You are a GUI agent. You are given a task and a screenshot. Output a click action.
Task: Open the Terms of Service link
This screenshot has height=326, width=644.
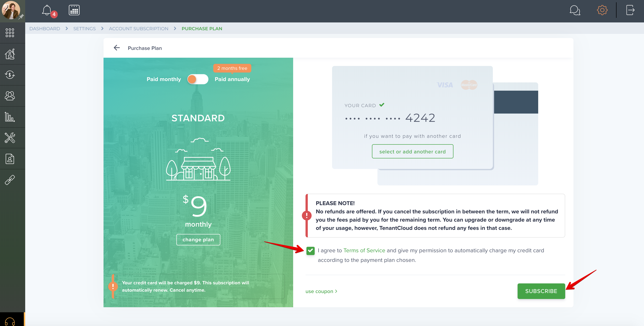tap(364, 250)
